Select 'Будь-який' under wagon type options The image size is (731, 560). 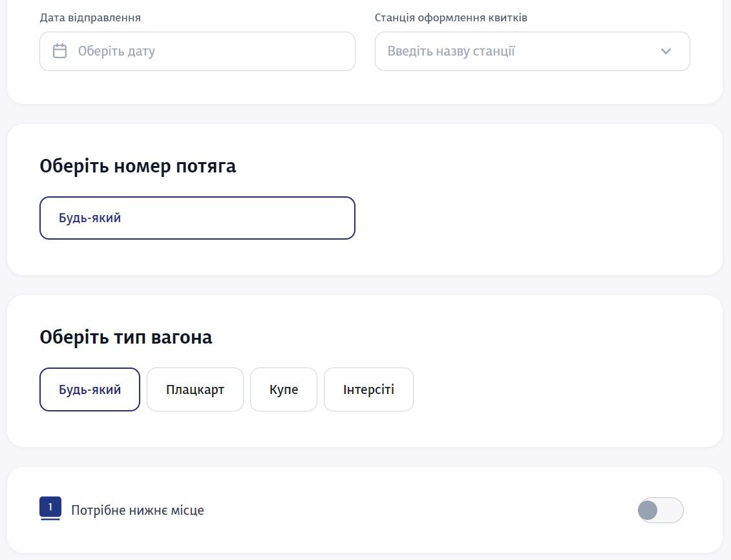(x=89, y=389)
